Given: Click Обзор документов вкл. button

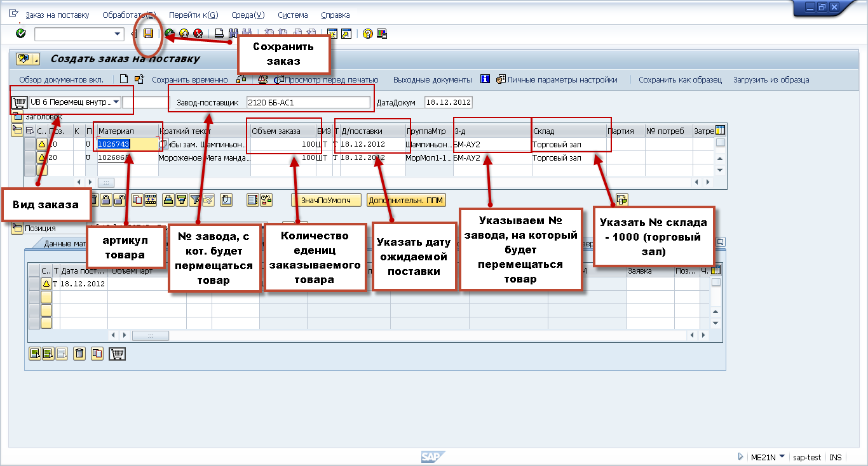Looking at the screenshot, I should 61,80.
